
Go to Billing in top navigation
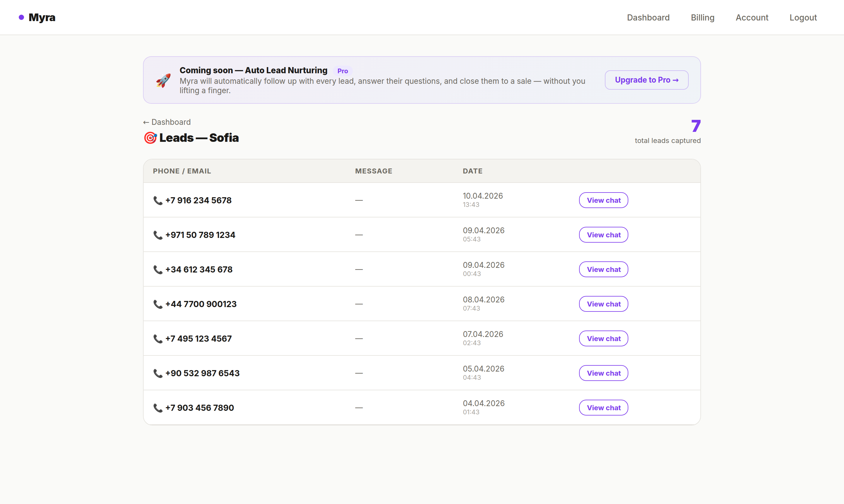(702, 18)
